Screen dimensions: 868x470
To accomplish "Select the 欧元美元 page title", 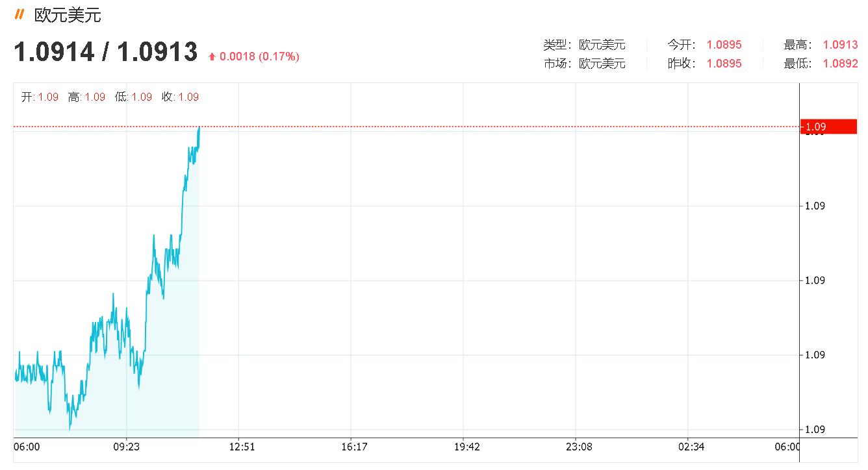I will coord(68,15).
